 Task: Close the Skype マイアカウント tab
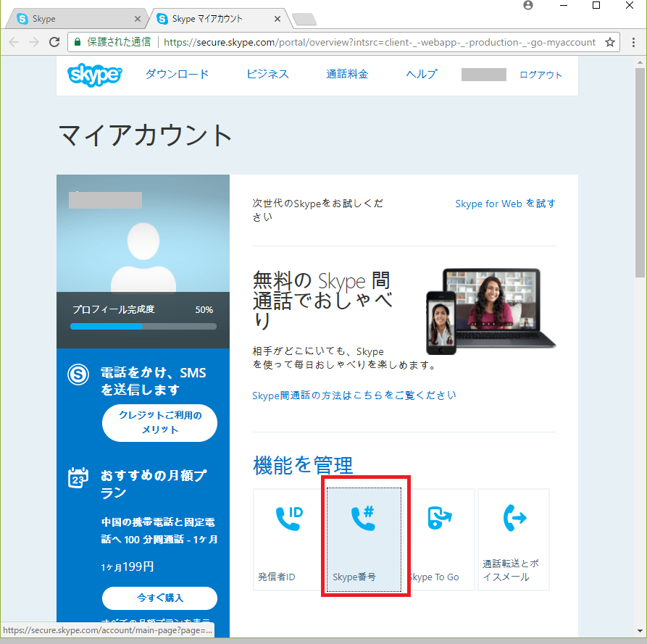(277, 19)
